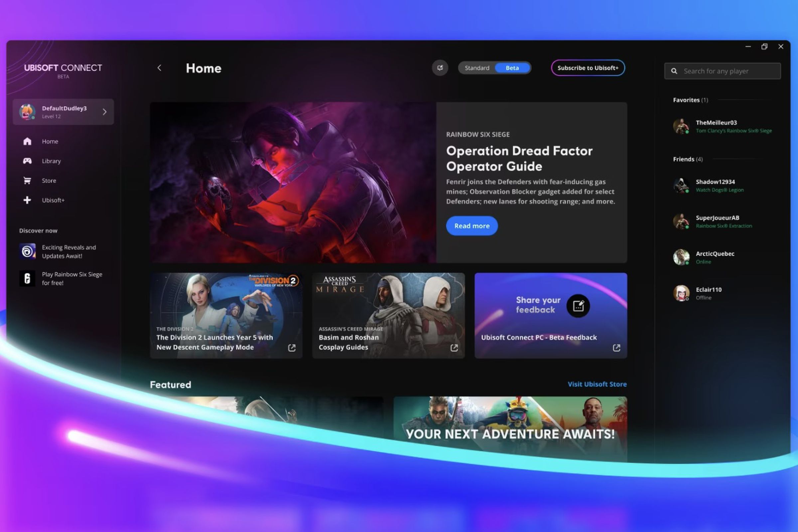Click Assassin's Creed Mirage cosplay guide thumbnail
The height and width of the screenshot is (532, 798).
pos(388,315)
